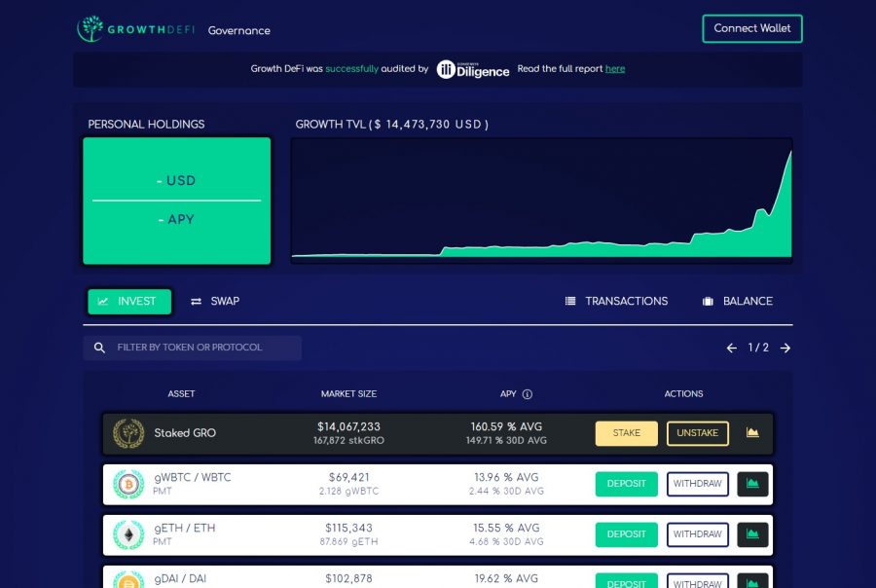Click the $14,067,233 market size value
The height and width of the screenshot is (588, 876).
tap(348, 427)
